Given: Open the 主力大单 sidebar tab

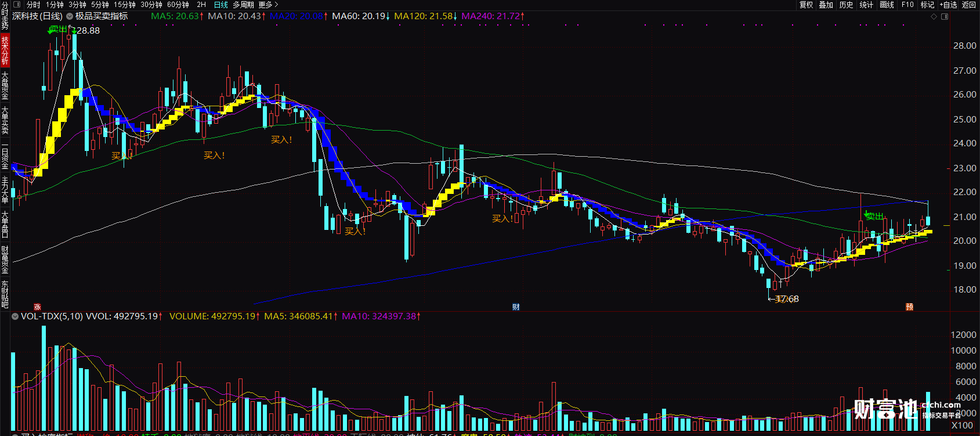Looking at the screenshot, I should coord(5,191).
